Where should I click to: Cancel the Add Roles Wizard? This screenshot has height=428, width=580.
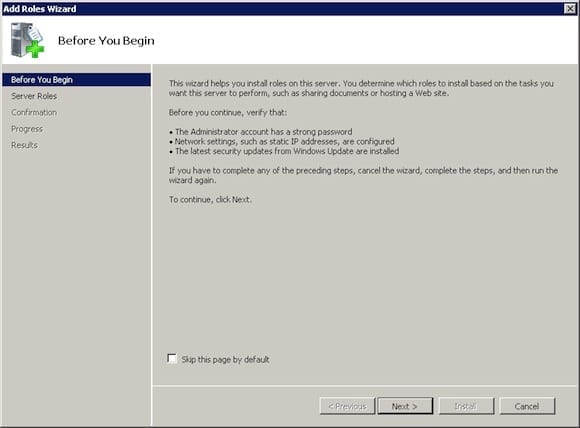coord(527,406)
